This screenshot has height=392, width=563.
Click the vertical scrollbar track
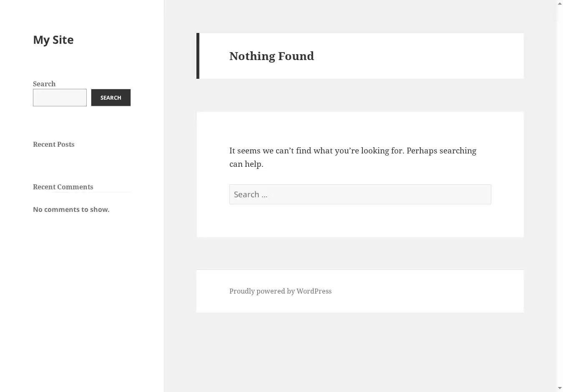560,196
